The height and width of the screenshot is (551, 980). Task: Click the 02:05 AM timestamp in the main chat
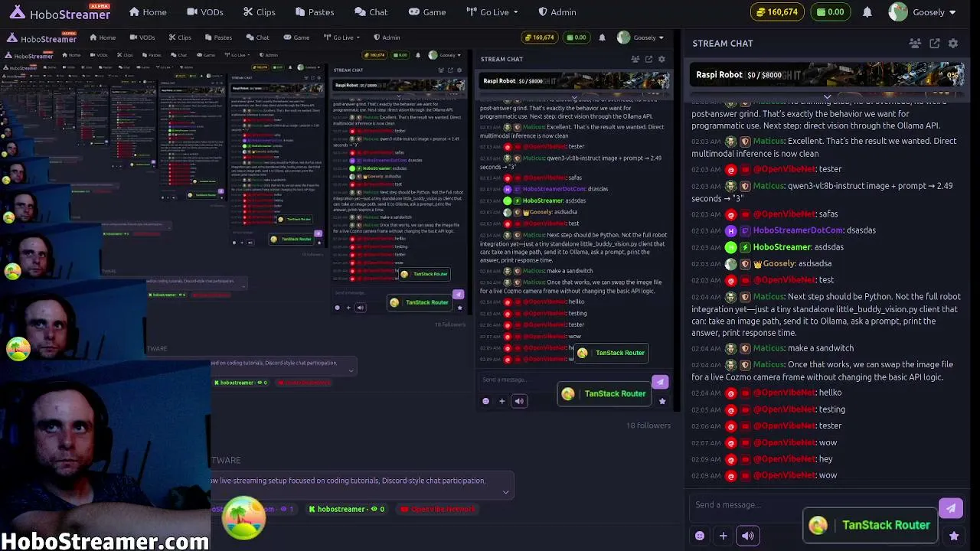coord(706,409)
